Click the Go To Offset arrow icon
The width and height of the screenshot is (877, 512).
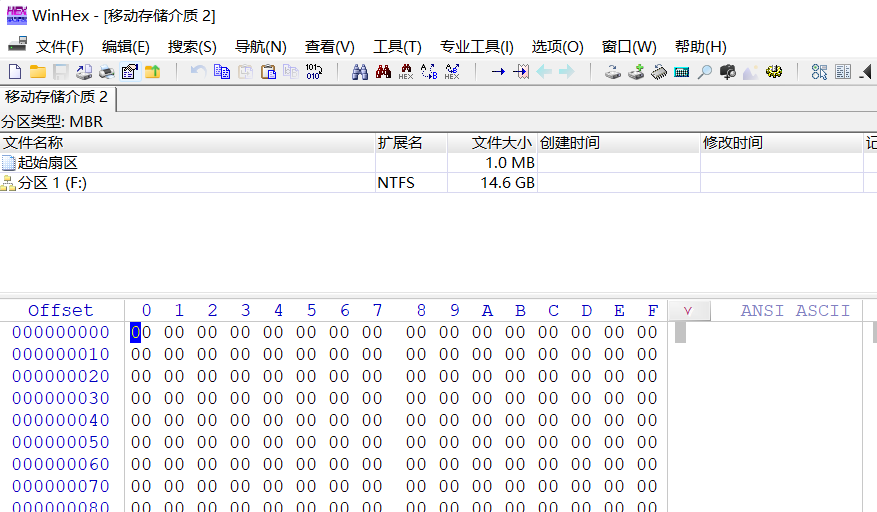(x=498, y=72)
